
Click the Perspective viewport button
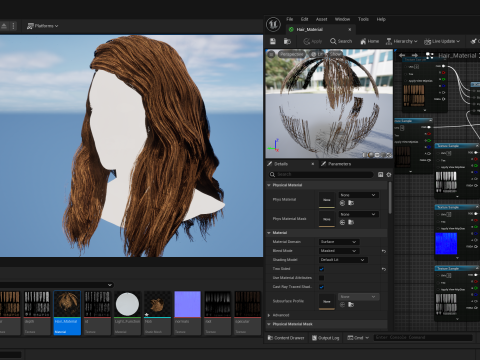[292, 54]
